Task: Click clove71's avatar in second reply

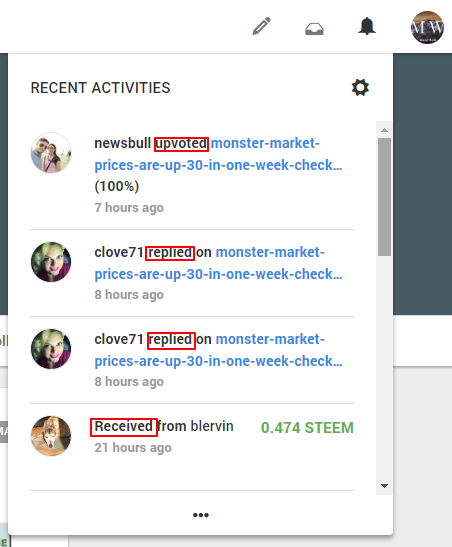Action: (x=51, y=349)
